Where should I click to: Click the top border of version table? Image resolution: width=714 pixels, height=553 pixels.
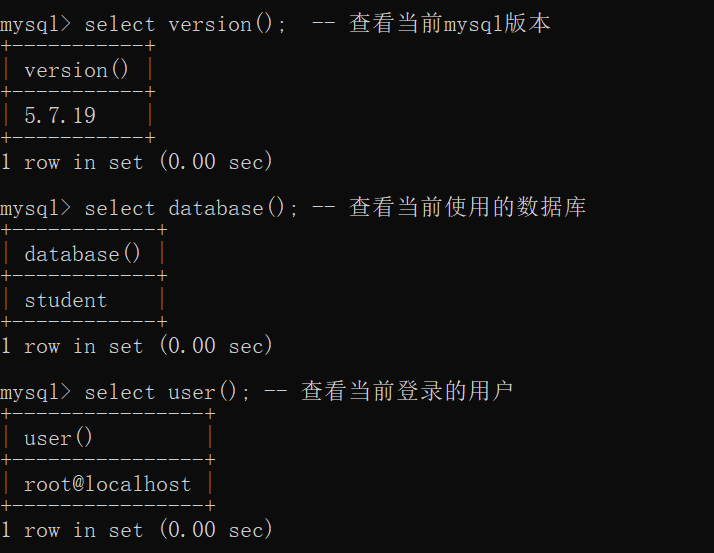coord(78,46)
